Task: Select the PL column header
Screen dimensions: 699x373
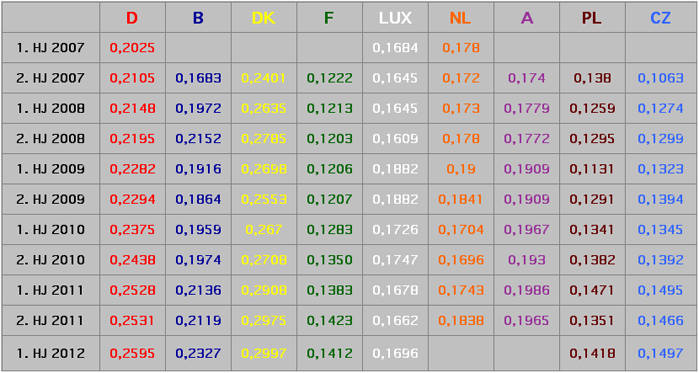Action: tap(592, 18)
